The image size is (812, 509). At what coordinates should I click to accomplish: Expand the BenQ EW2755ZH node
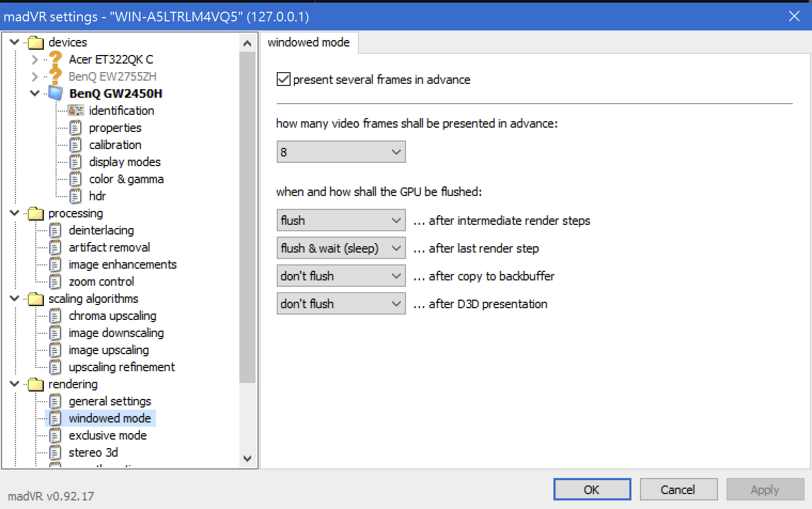(x=35, y=76)
